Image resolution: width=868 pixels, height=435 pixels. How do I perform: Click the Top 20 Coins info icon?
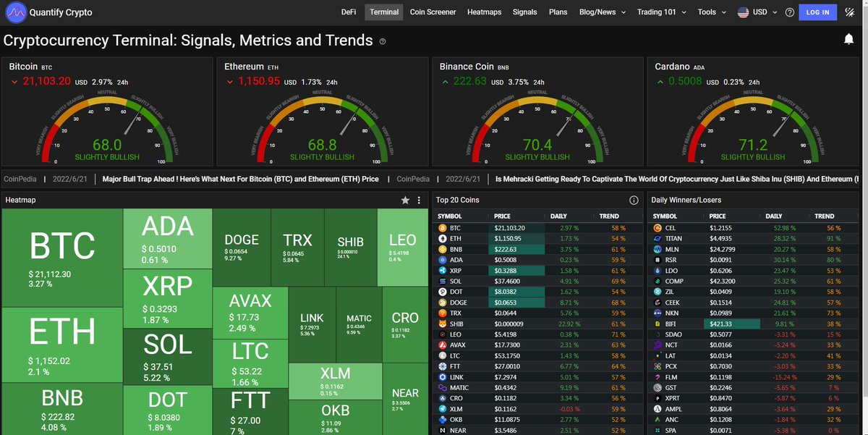click(x=634, y=200)
